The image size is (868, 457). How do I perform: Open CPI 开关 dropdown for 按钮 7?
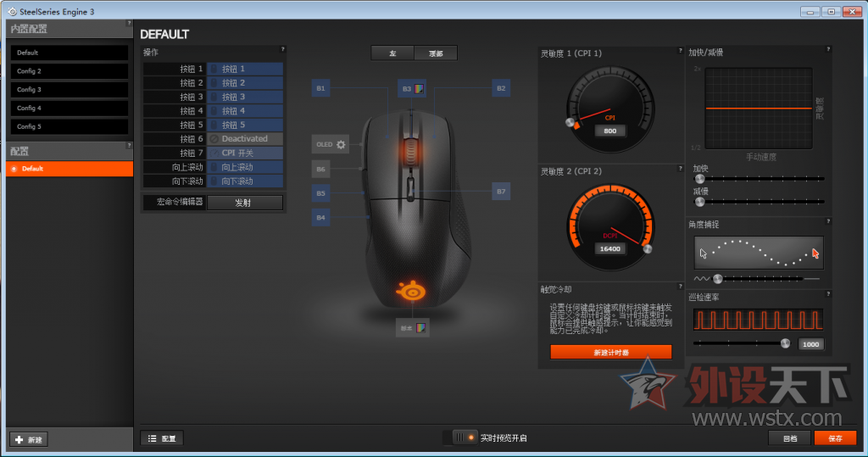click(245, 153)
